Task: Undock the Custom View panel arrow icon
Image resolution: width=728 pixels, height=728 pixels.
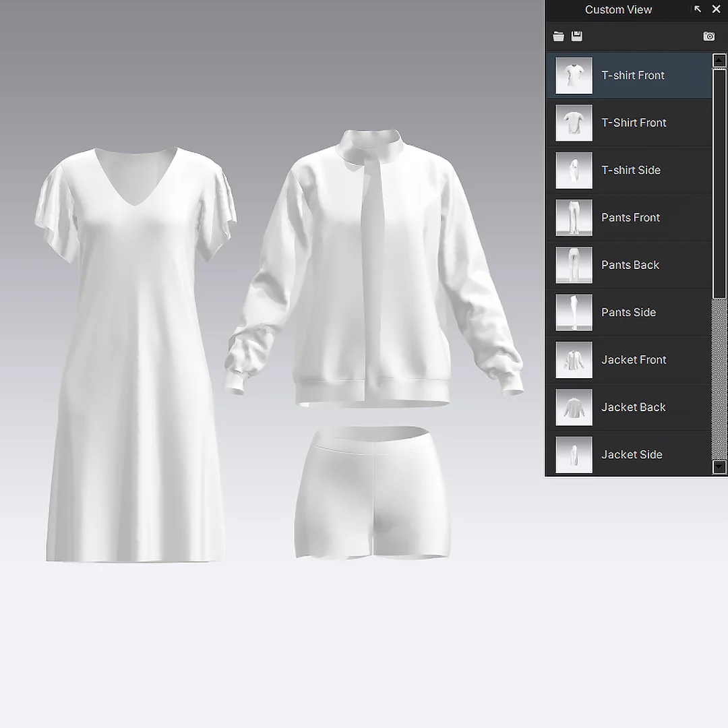Action: [x=698, y=9]
